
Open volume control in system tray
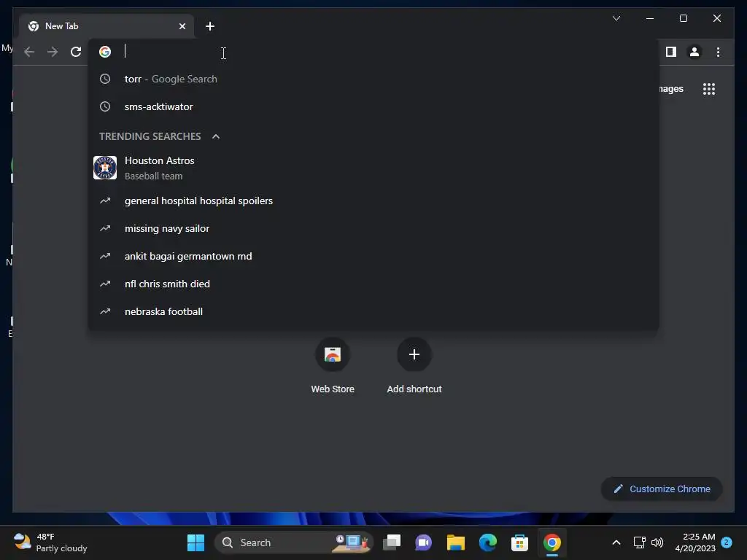pyautogui.click(x=657, y=542)
